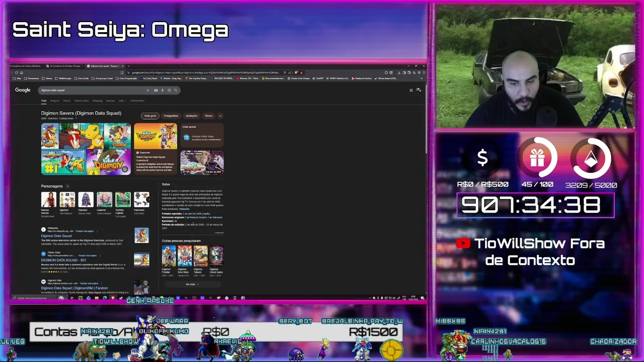Select the Avaliações chip

[192, 116]
